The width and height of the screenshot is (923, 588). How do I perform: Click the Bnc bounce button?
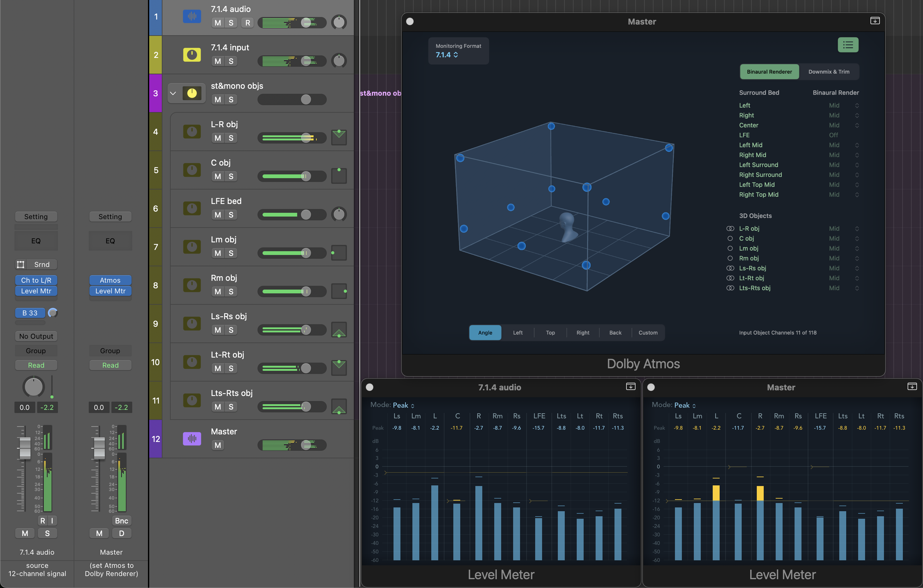(x=122, y=521)
